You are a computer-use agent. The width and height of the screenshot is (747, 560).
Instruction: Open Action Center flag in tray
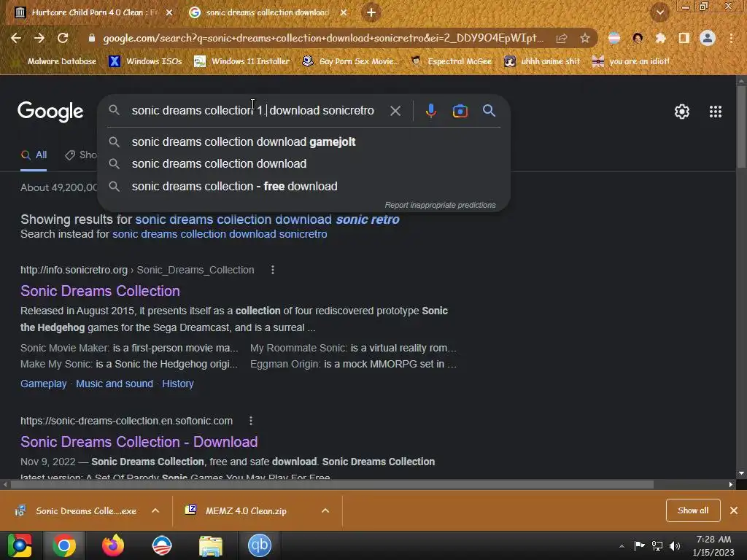coord(639,545)
